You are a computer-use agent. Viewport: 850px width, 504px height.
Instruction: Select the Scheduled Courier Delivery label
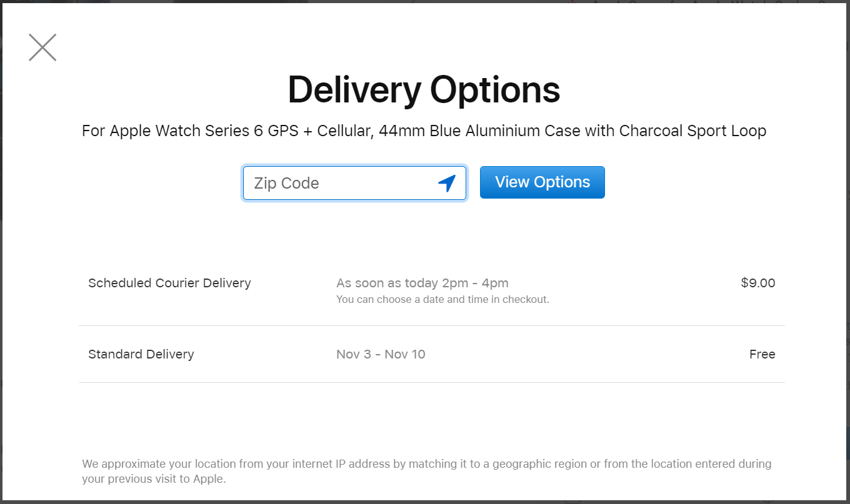[169, 283]
